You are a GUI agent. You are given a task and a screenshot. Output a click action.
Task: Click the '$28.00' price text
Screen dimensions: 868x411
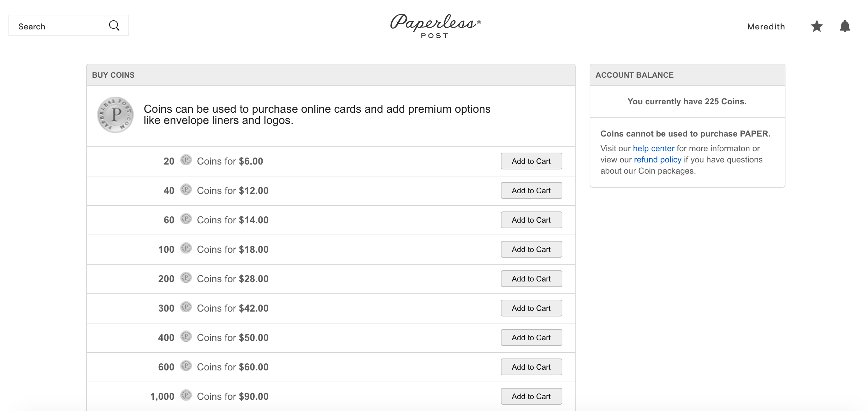tap(254, 279)
